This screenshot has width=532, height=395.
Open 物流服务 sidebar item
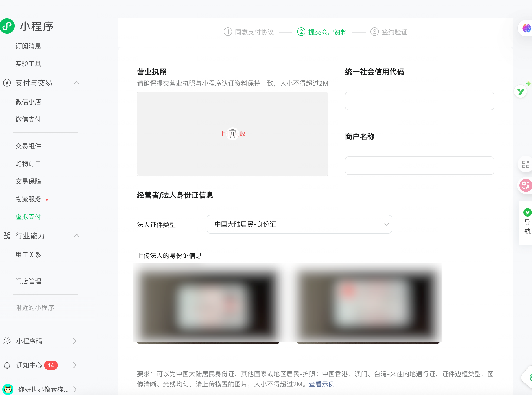click(28, 199)
